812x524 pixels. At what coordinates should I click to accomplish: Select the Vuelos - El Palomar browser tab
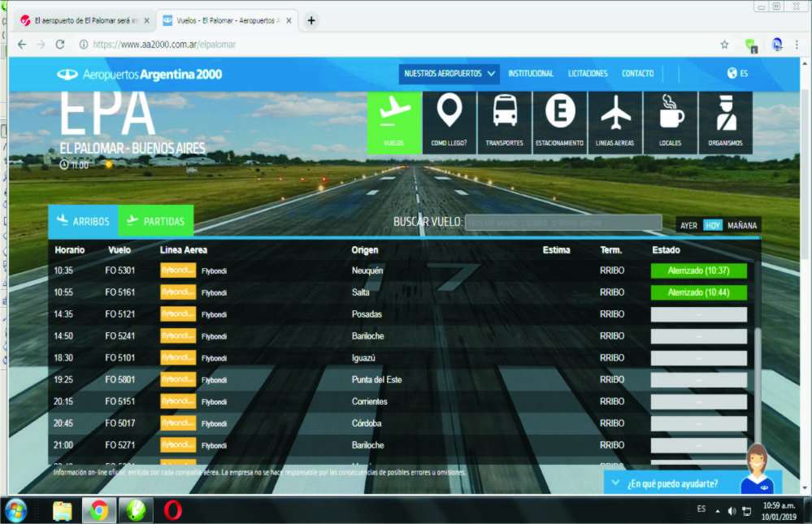(227, 20)
